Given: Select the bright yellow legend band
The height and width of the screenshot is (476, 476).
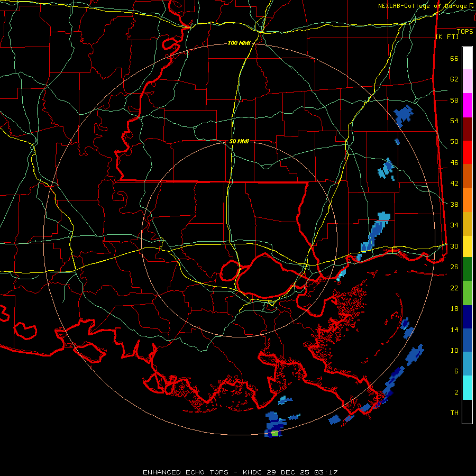Looking at the screenshot, I should [467, 246].
